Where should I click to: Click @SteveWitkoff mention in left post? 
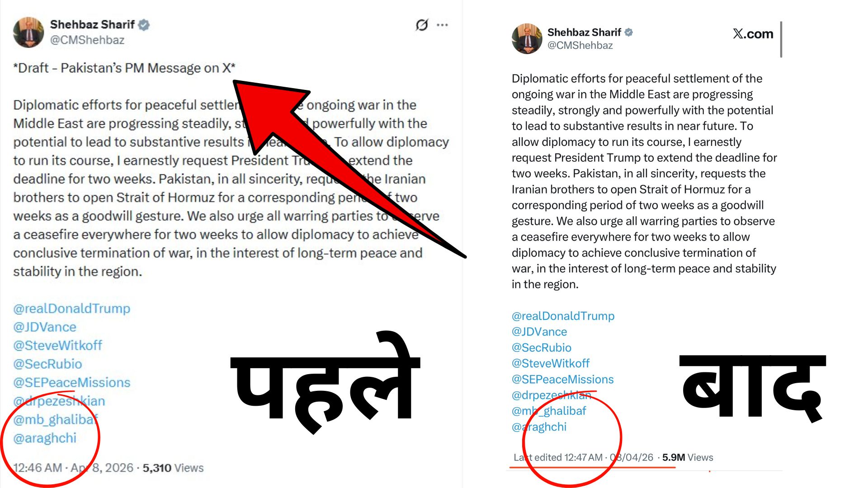pos(58,346)
